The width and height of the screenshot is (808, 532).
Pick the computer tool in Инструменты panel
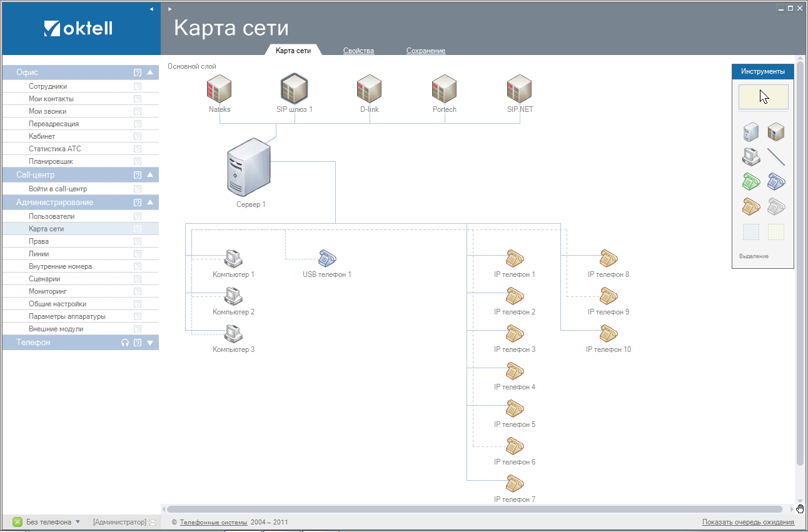[750, 157]
